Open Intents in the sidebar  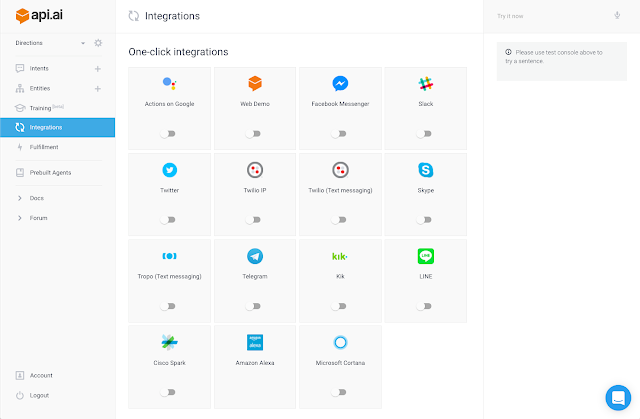[39, 68]
